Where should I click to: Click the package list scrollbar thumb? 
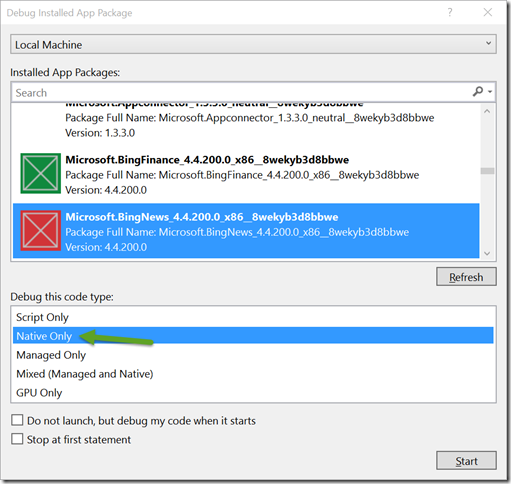(x=487, y=171)
